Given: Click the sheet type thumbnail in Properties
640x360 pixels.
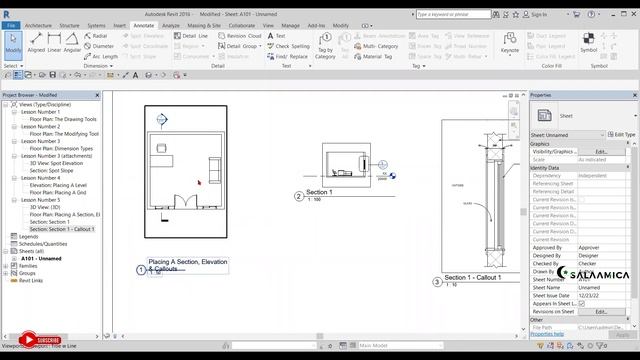Looking at the screenshot, I should click(x=544, y=116).
